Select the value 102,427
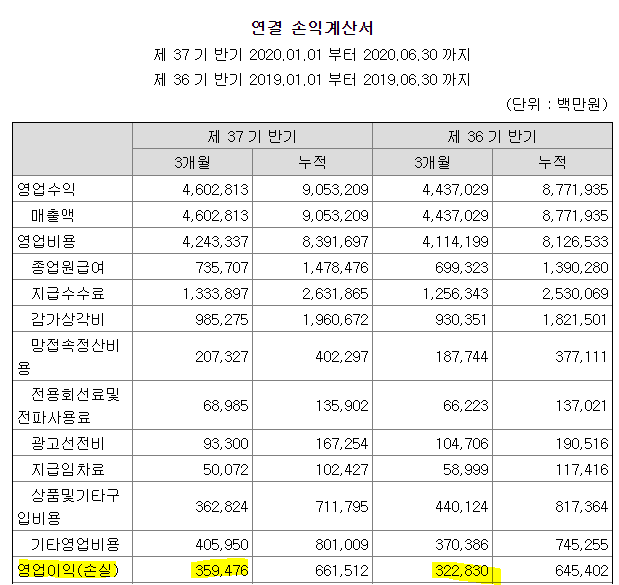 [x=342, y=470]
